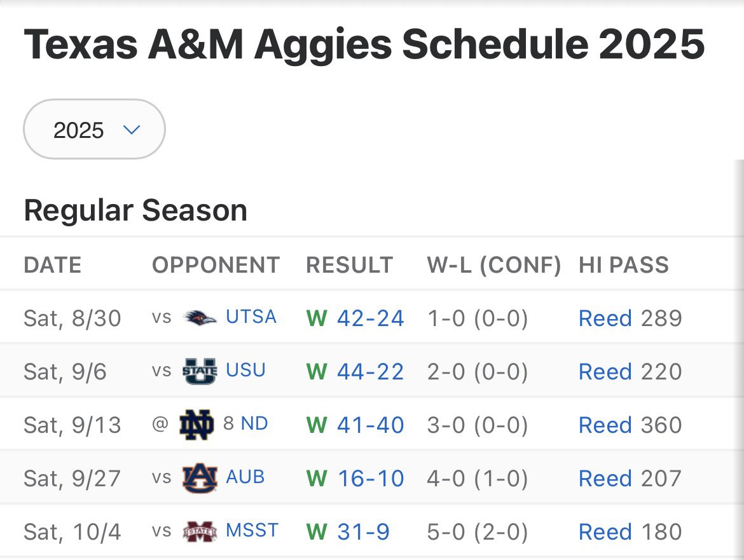This screenshot has height=560, width=744.
Task: Open Reed's profile in the MSST row
Action: tap(605, 532)
